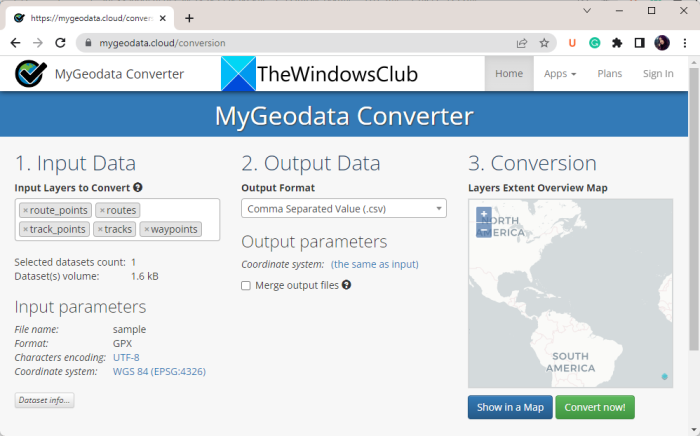Zoom in on the overview map
700x436 pixels.
484,214
